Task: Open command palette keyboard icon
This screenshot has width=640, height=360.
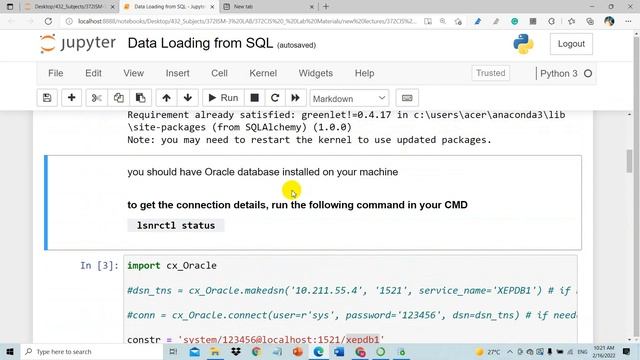Action: (x=407, y=98)
